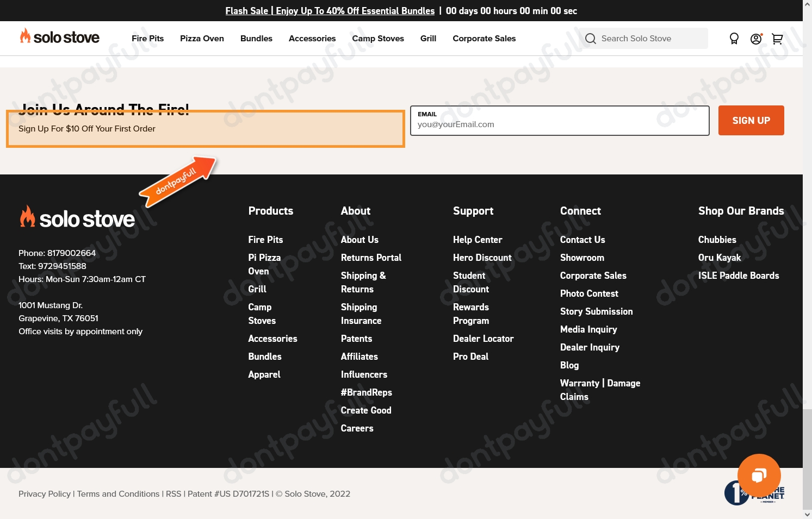Open Pi Pizza Oven footer link
Image resolution: width=812 pixels, height=519 pixels.
(264, 264)
